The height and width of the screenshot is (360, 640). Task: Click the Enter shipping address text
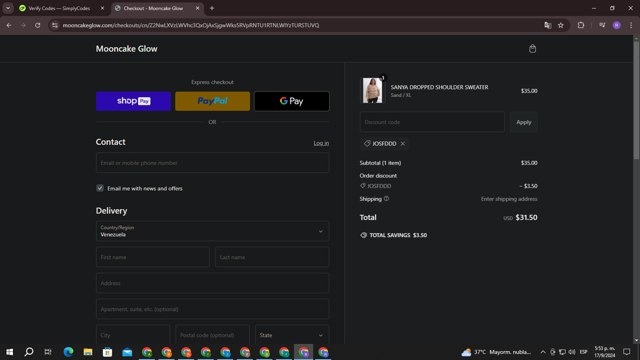tap(509, 199)
